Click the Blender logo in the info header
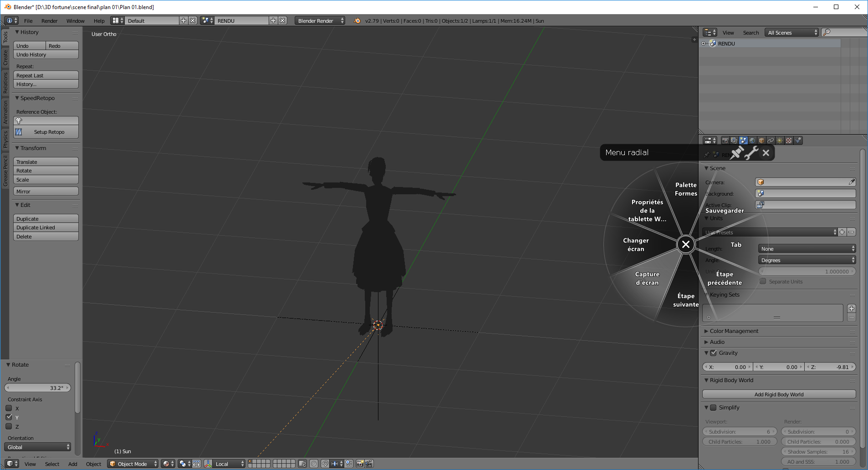Screen dimensions: 868x470 pyautogui.click(x=357, y=20)
